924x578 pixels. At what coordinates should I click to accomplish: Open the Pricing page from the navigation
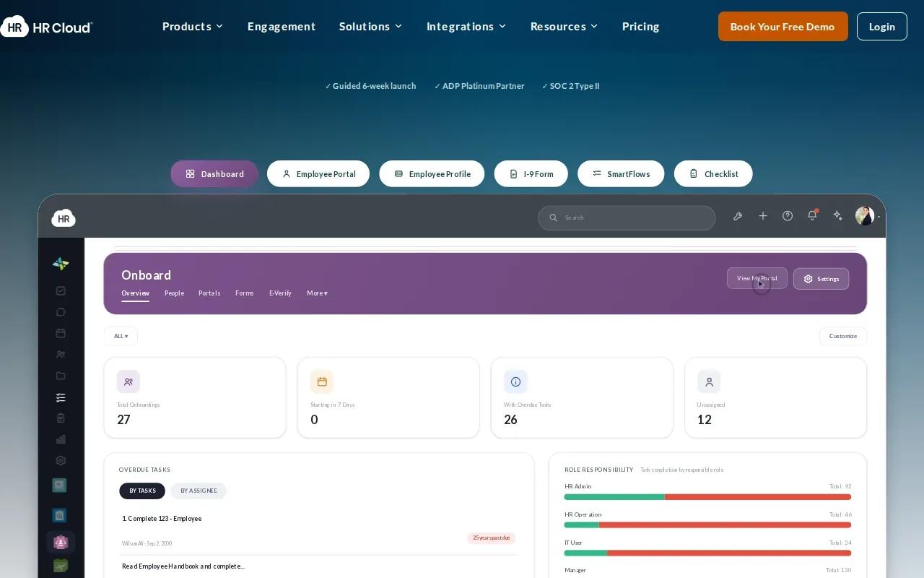640,27
